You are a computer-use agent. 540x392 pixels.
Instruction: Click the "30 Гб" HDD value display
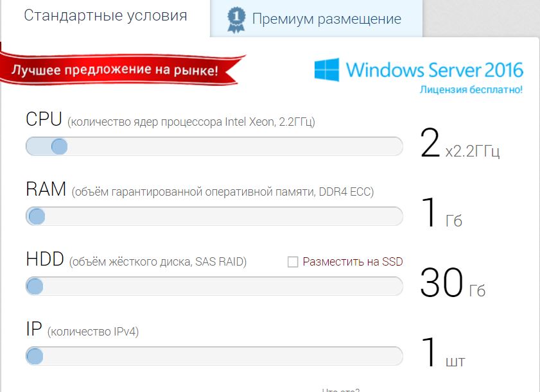click(x=453, y=283)
